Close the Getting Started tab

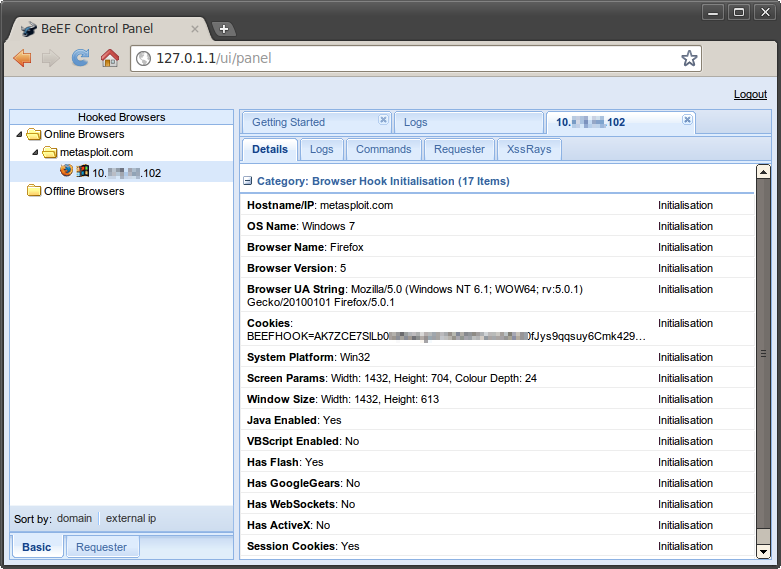pyautogui.click(x=383, y=120)
